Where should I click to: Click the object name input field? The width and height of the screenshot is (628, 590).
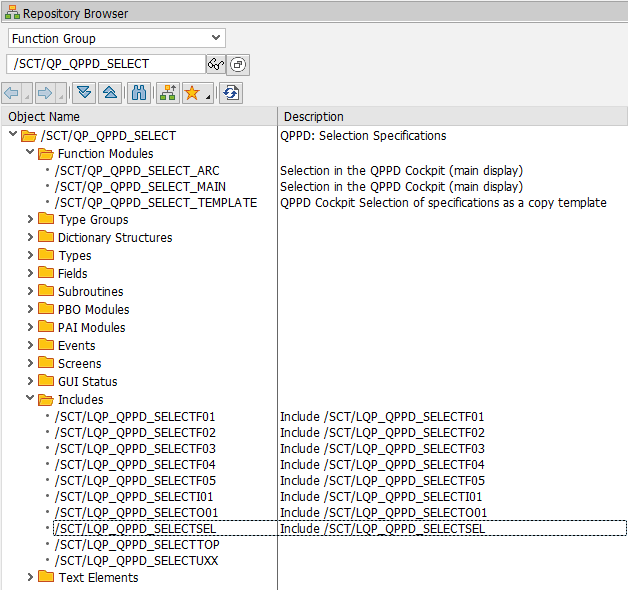pyautogui.click(x=105, y=64)
